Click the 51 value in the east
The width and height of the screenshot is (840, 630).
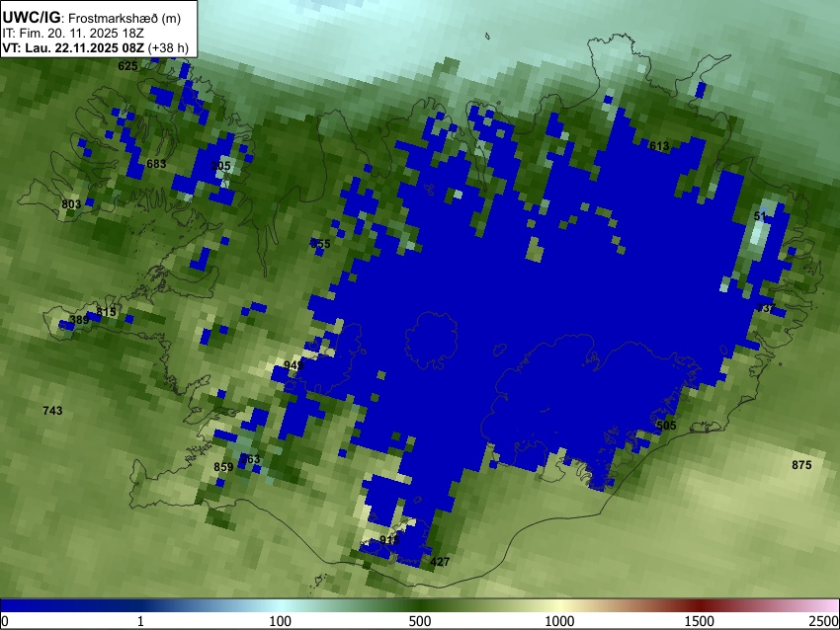coord(760,216)
